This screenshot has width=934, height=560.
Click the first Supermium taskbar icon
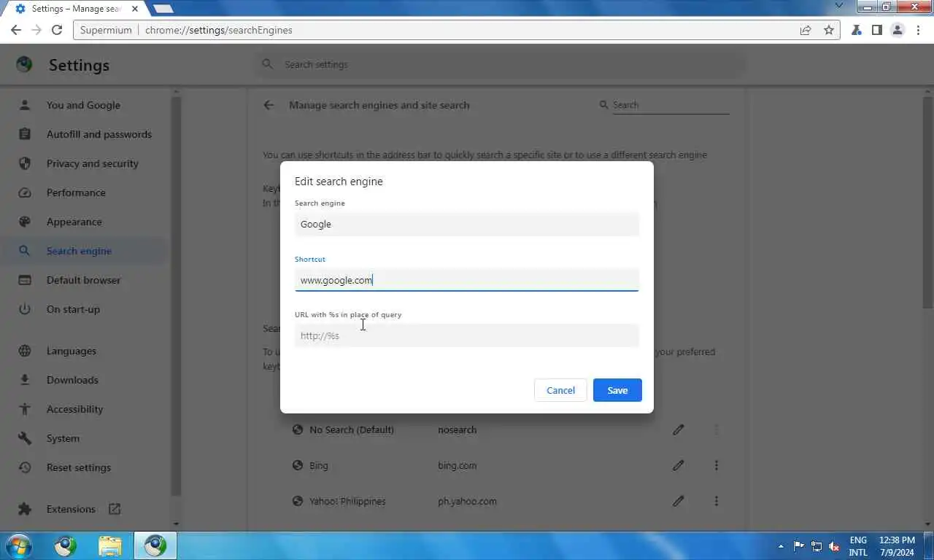pos(65,545)
